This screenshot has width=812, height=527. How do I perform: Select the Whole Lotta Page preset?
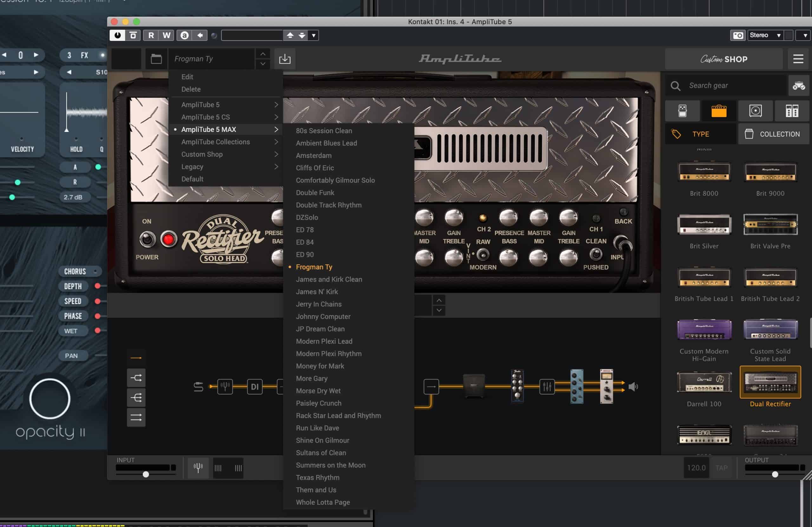[x=349, y=502]
